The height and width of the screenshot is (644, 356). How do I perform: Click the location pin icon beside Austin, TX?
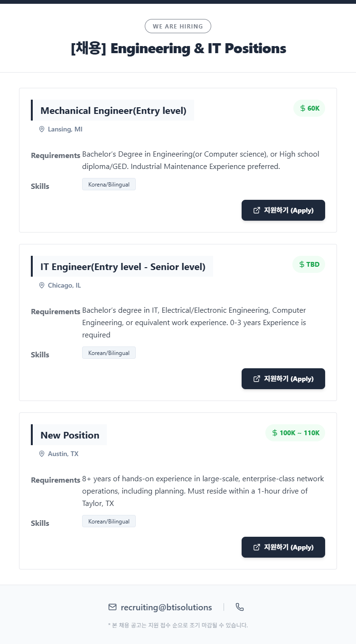pyautogui.click(x=42, y=454)
